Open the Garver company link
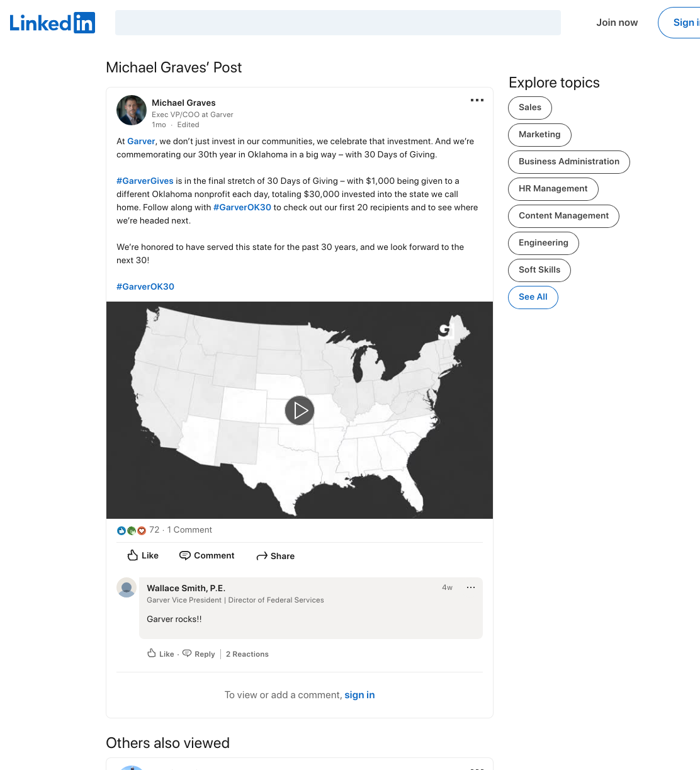 click(x=141, y=141)
